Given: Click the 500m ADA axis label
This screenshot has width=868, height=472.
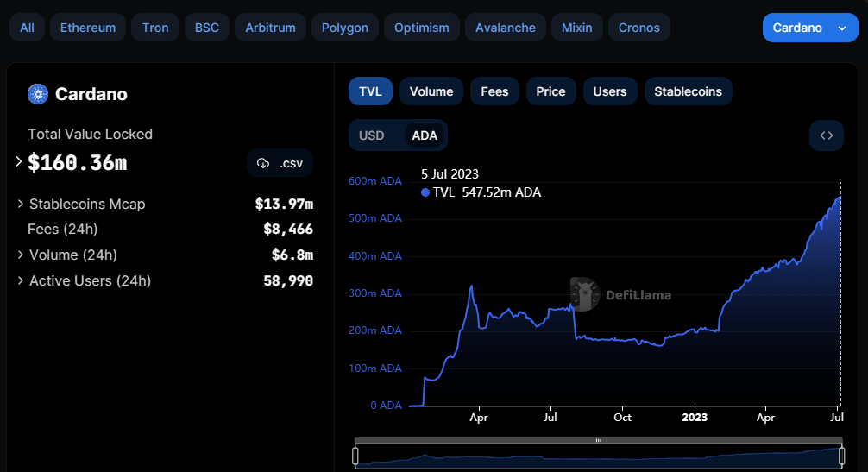Looking at the screenshot, I should click(375, 218).
